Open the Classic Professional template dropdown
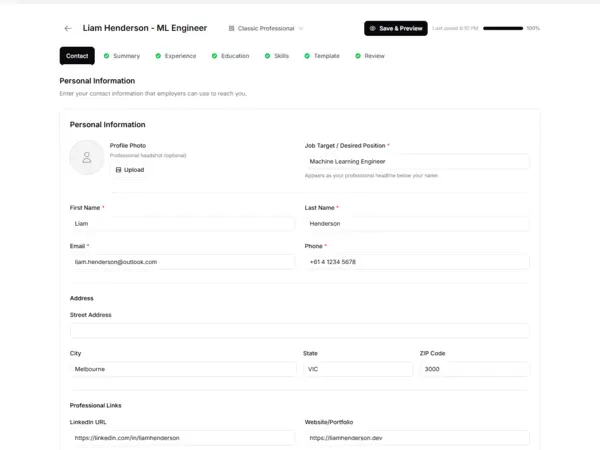The image size is (600, 450). coord(266,28)
